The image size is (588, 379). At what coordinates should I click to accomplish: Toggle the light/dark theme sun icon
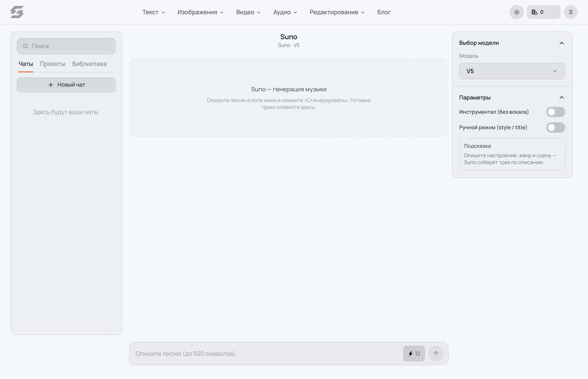click(516, 12)
